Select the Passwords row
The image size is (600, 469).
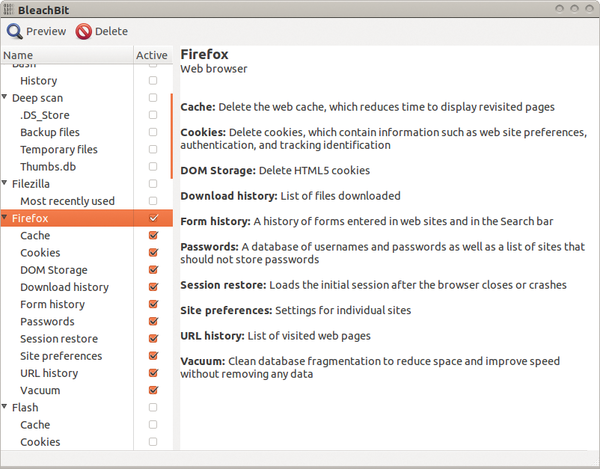(86, 321)
